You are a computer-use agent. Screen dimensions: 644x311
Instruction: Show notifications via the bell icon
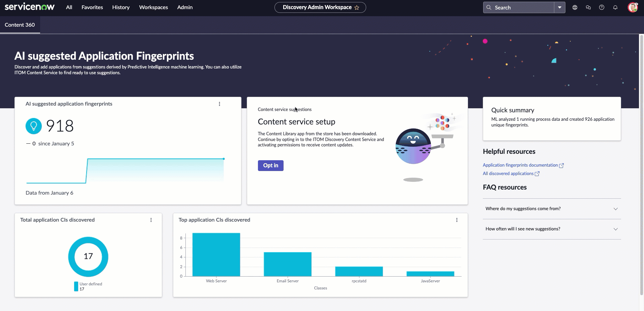615,7
